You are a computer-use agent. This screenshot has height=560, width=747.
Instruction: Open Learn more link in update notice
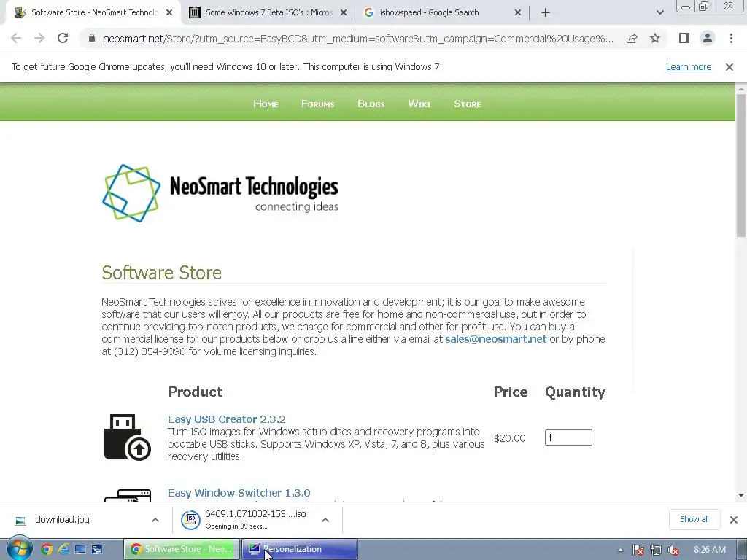[689, 66]
